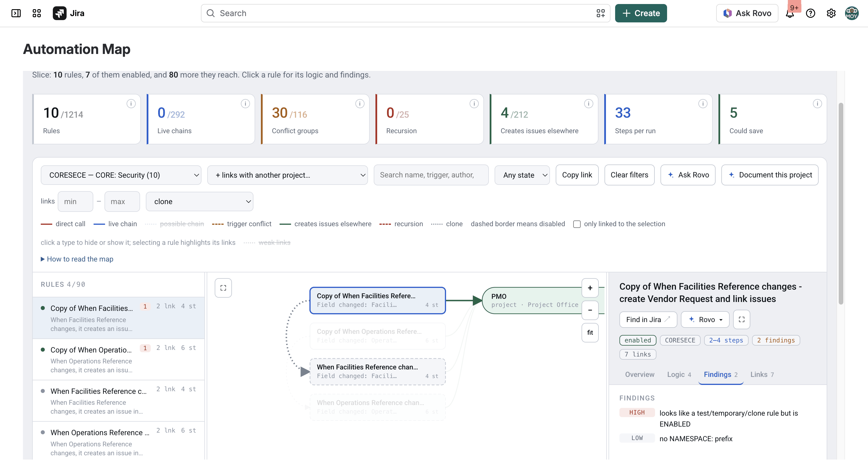Focus the links max field
The height and width of the screenshot is (461, 868).
pos(122,202)
